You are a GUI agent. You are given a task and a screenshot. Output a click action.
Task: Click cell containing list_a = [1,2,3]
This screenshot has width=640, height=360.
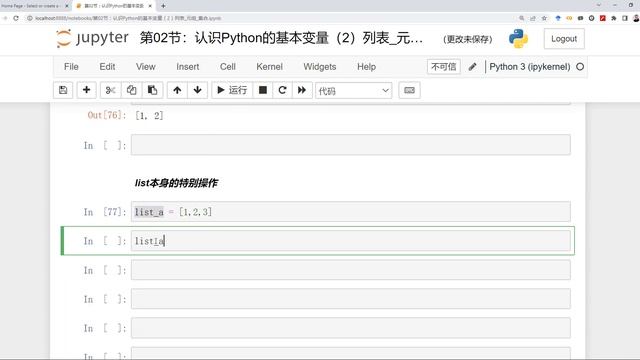[x=351, y=211]
